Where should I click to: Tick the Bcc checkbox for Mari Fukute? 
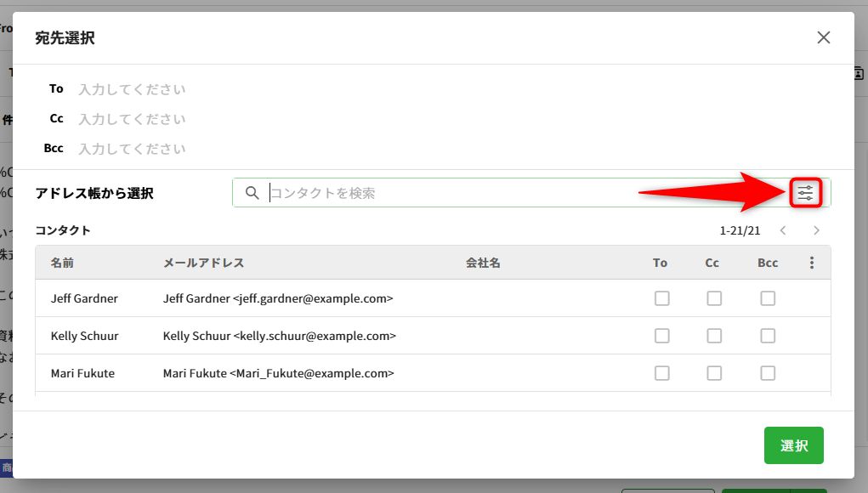(x=768, y=373)
